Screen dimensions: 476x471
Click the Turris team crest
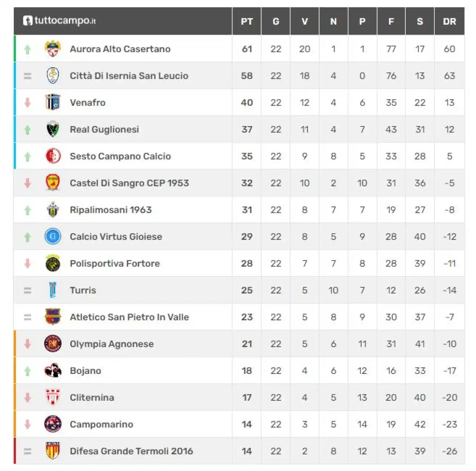coord(53,290)
